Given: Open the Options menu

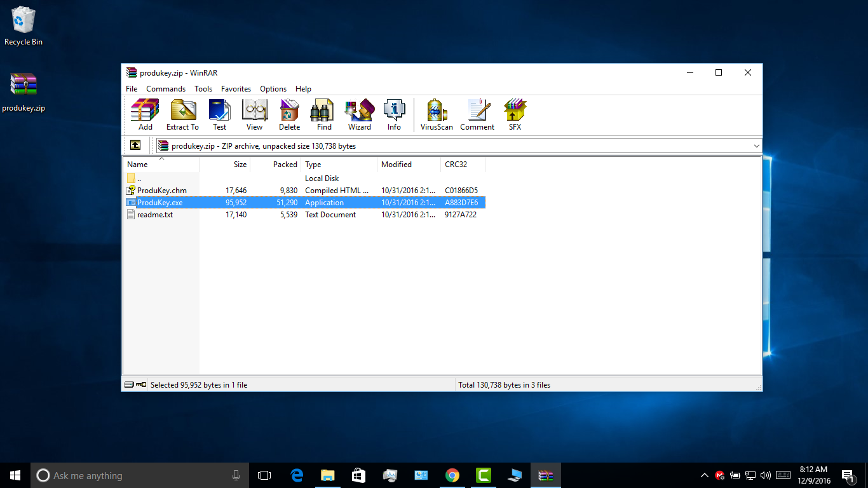Looking at the screenshot, I should [x=273, y=89].
